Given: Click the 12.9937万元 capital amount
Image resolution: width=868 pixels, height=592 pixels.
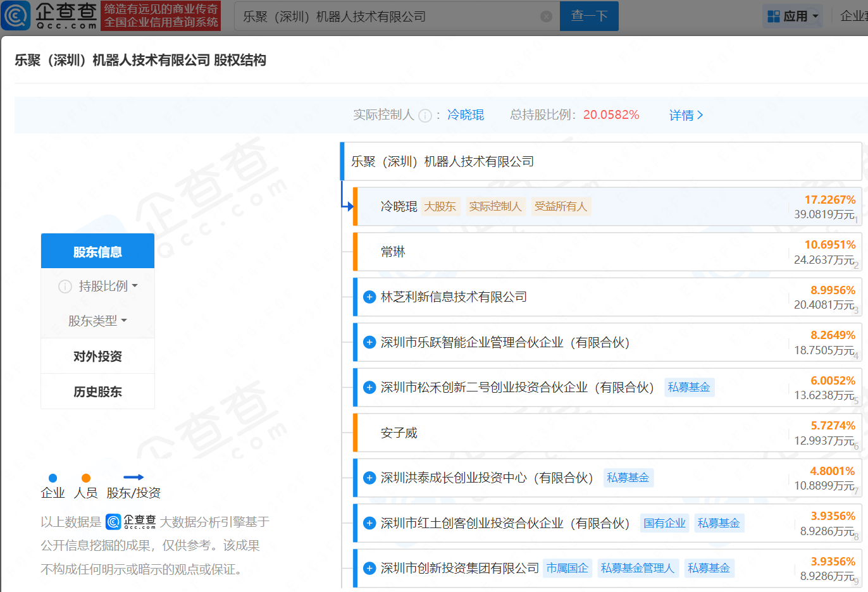Looking at the screenshot, I should (x=824, y=441).
